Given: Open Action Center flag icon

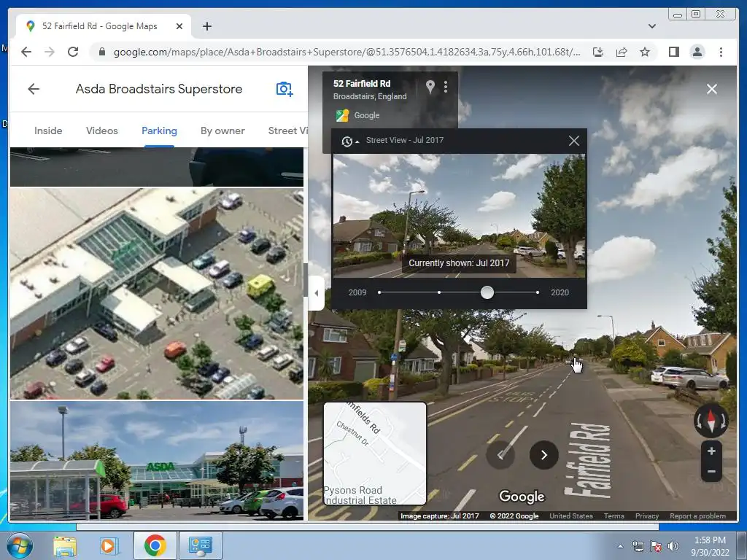Looking at the screenshot, I should tap(656, 546).
